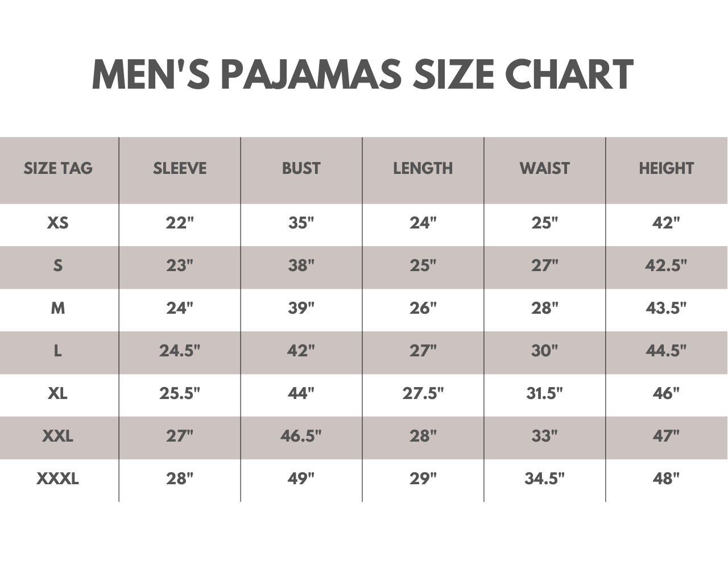Click the 25.5" sleeve value for XL
Screen dimensions: 728x582
(x=180, y=393)
